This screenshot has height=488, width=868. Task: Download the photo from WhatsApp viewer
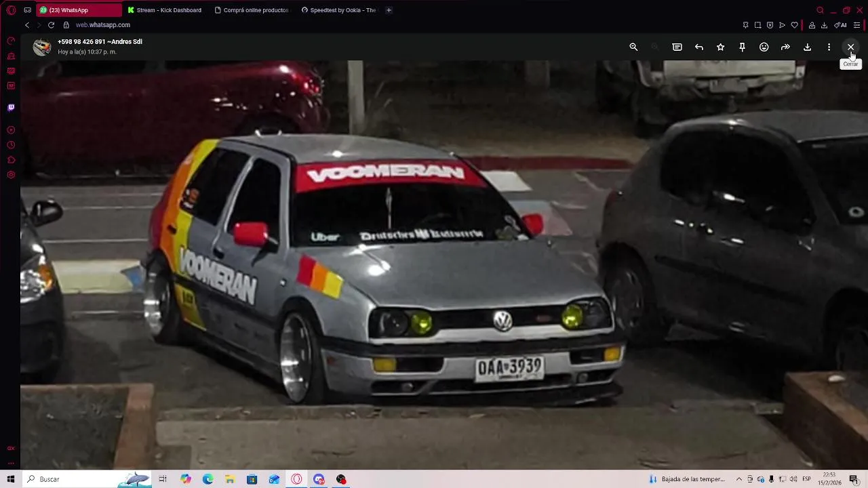click(x=807, y=47)
